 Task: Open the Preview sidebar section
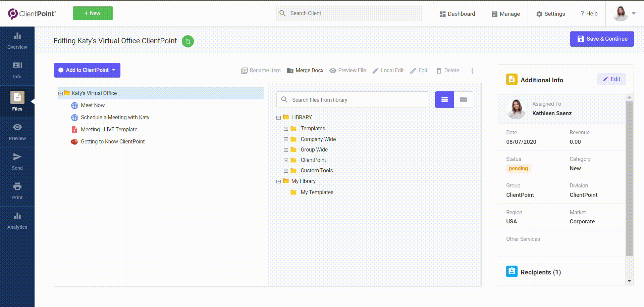pyautogui.click(x=17, y=132)
